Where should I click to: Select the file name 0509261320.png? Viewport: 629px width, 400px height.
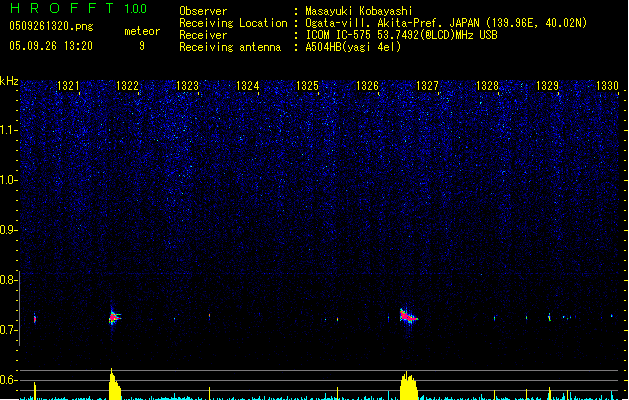(x=51, y=26)
